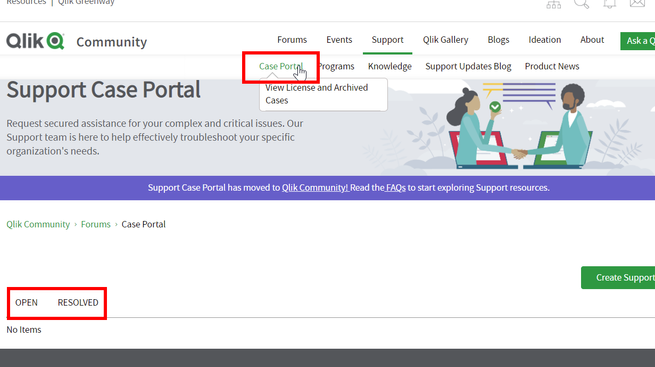Open the Ideation menu
This screenshot has width=655, height=367.
[545, 40]
